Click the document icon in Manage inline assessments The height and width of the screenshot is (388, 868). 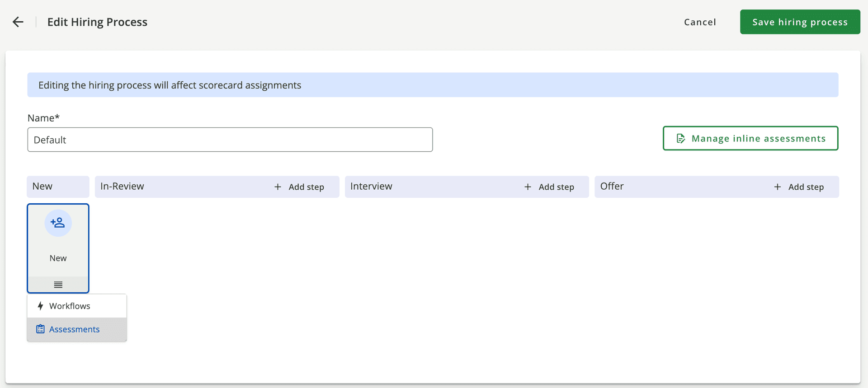click(x=680, y=139)
